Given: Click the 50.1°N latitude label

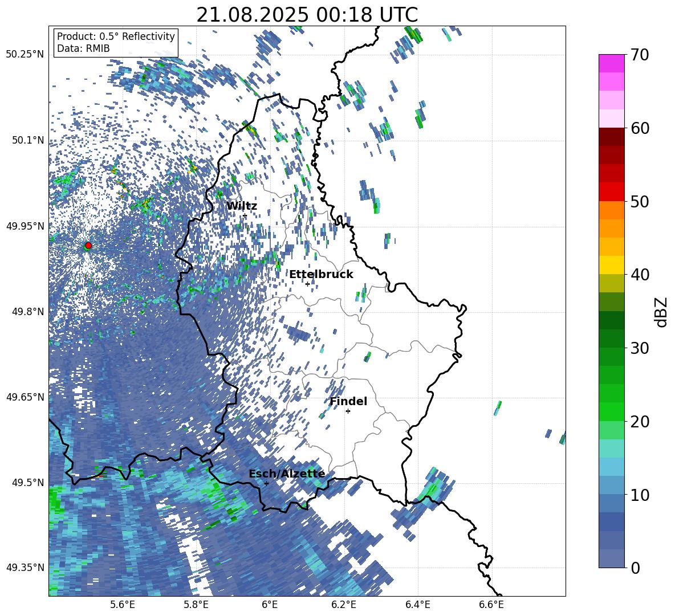Looking at the screenshot, I should (x=28, y=140).
